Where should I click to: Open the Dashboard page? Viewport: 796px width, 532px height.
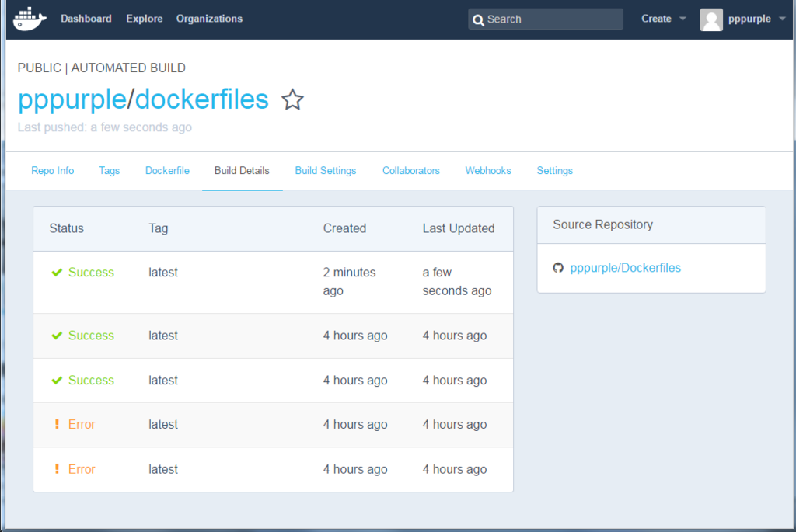coord(86,19)
